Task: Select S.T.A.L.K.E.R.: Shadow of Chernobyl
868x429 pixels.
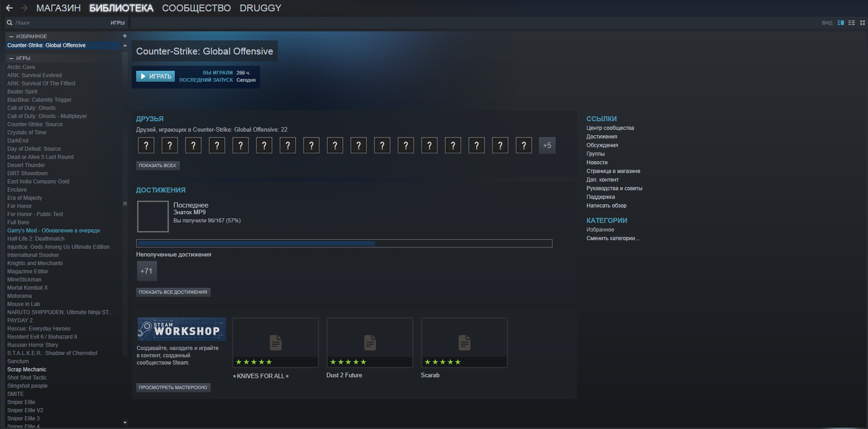Action: 52,353
